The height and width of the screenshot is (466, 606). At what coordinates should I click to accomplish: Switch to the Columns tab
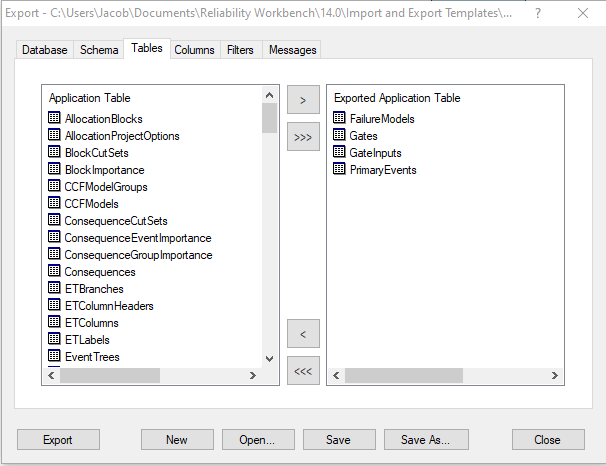point(194,50)
